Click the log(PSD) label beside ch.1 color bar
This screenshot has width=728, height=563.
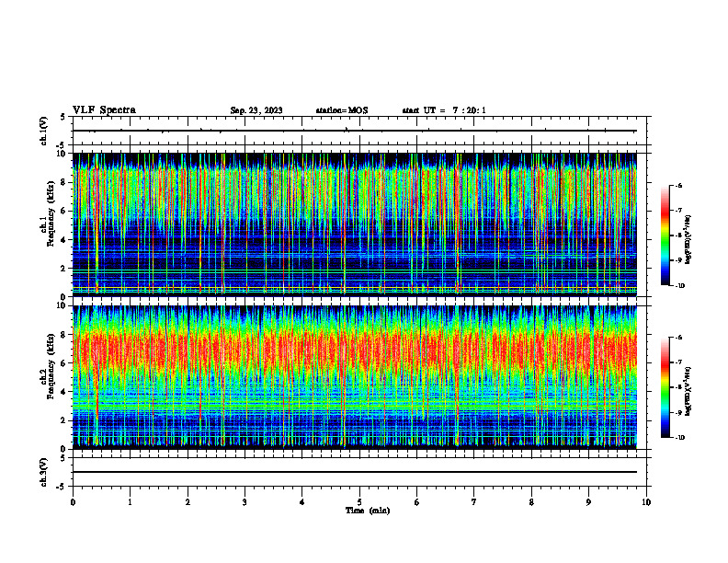[x=688, y=240]
